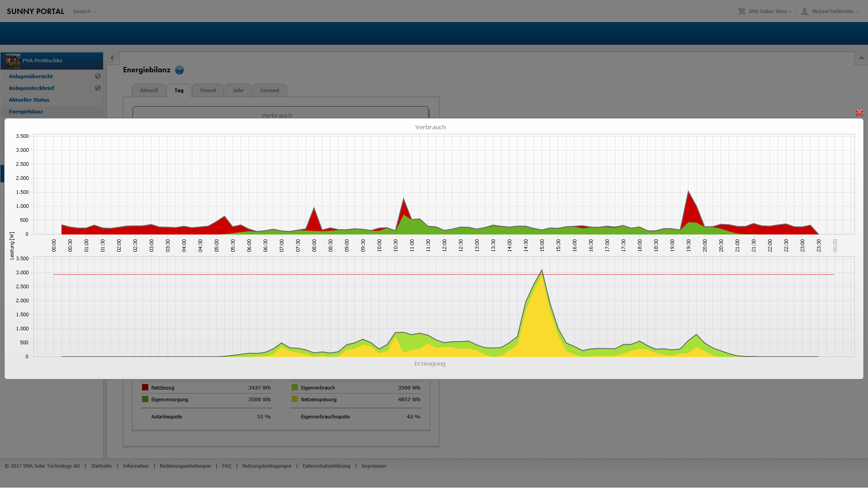
Task: Click the yellow Netzeinspeisung legend swatch
Action: [295, 399]
